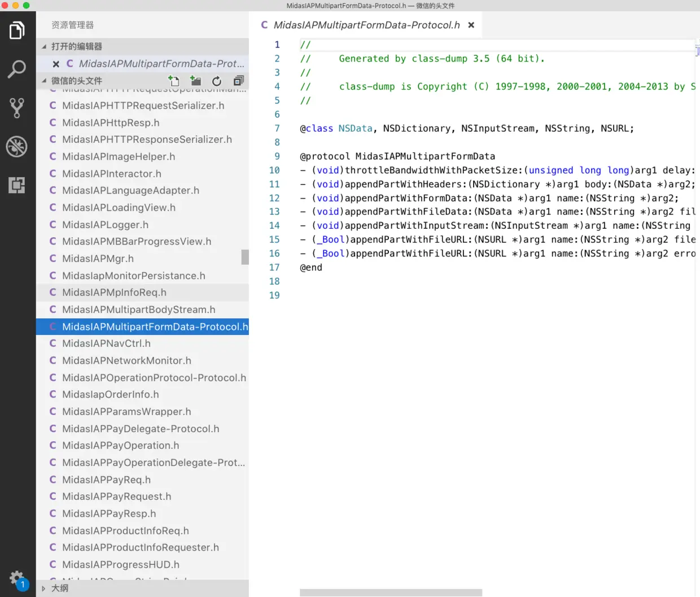Open MidasIAPHTTPResponseSerializer.h file
Screen dimensions: 700x597
pyautogui.click(x=142, y=140)
